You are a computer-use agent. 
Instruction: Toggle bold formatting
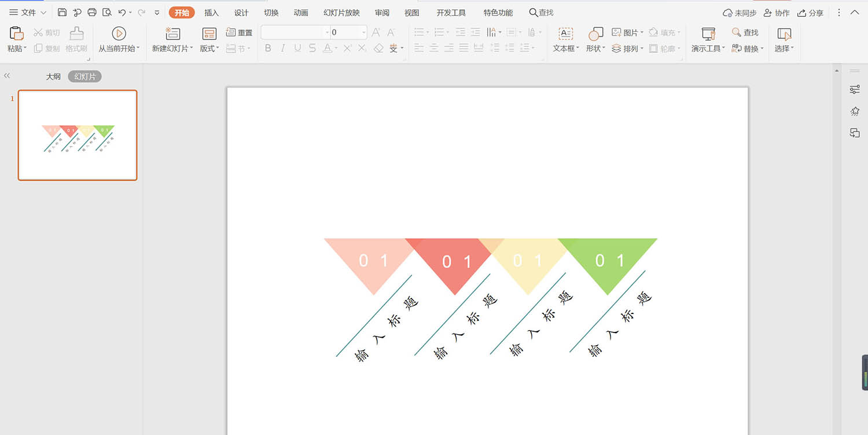(x=268, y=49)
